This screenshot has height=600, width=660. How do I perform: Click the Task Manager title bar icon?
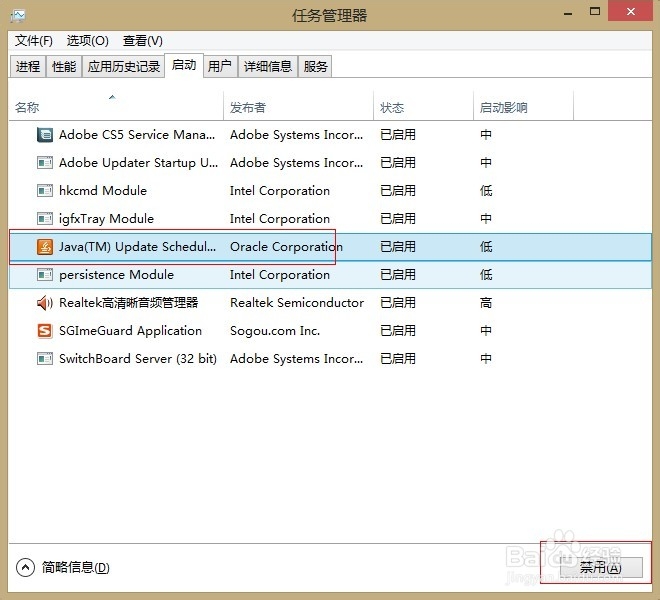(x=18, y=16)
